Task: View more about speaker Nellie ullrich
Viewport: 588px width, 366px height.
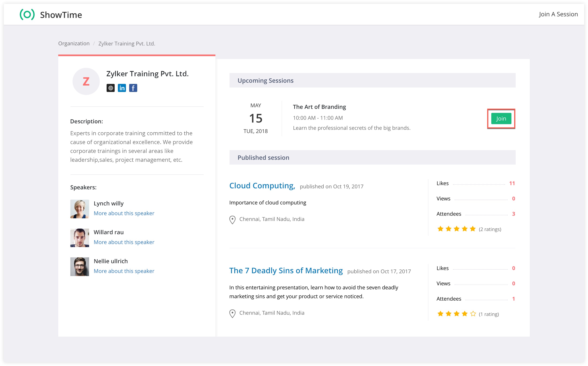Action: point(124,271)
